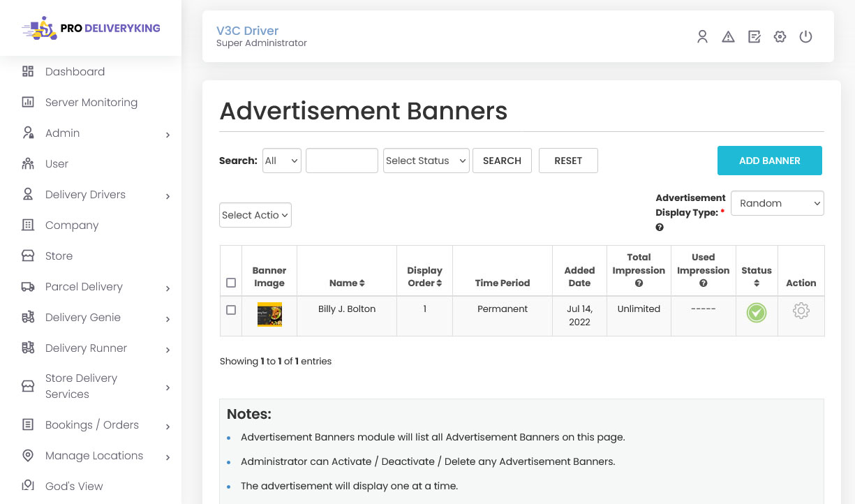Sort the table by Status column

[757, 276]
